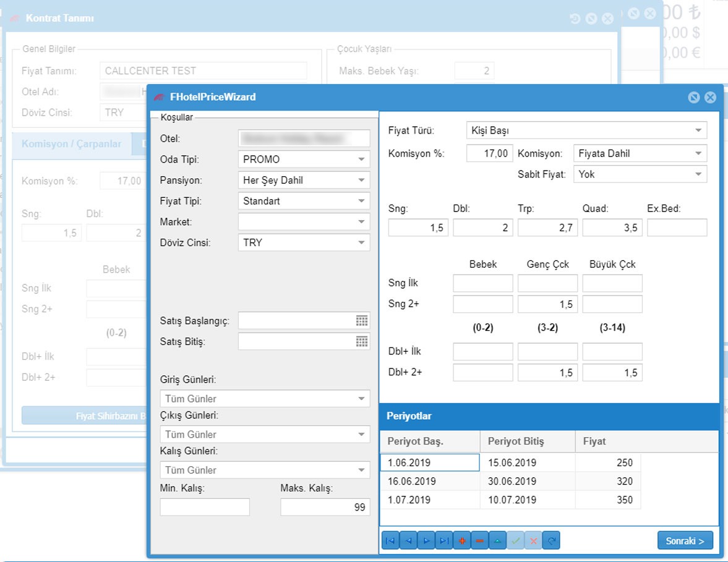Expand the Pansiyon dropdown
The width and height of the screenshot is (728, 562).
[x=361, y=180]
